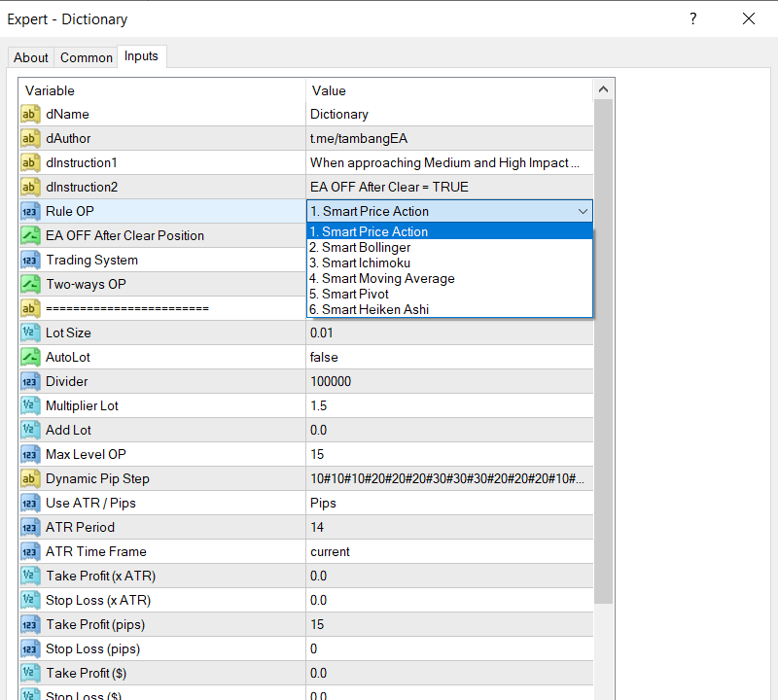Image resolution: width=778 pixels, height=700 pixels.
Task: Click the integer icon beside Rule OP
Action: 30,211
